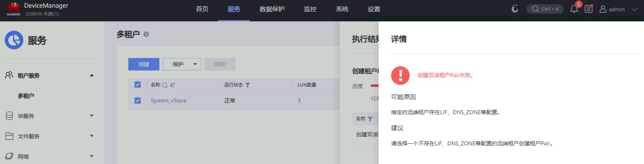Image resolution: width=644 pixels, height=164 pixels.
Task: Switch to the 数据保护 top menu
Action: point(272,9)
